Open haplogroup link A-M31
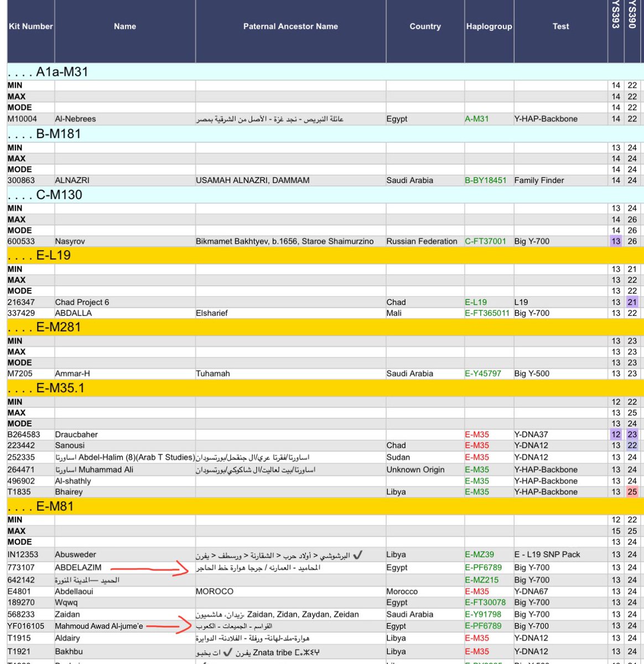 [x=477, y=119]
